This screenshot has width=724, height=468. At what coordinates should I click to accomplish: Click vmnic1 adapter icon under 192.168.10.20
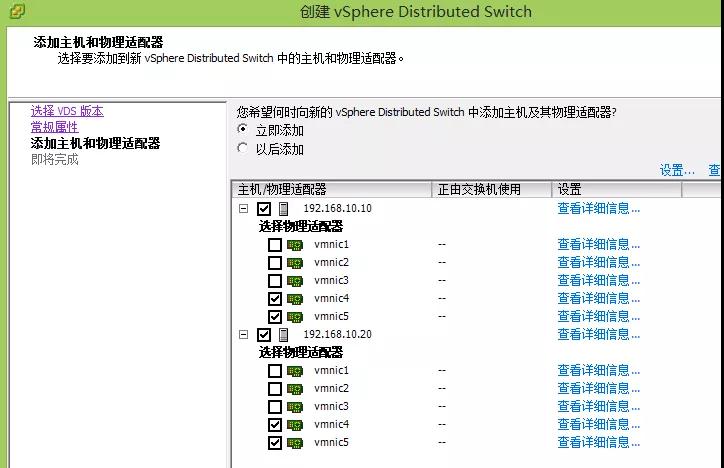coord(295,371)
